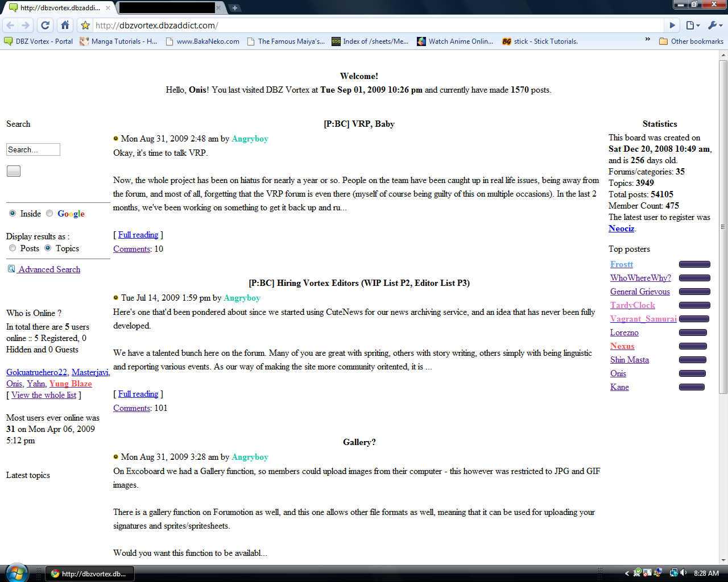Open Comments for VRP, Baby post
The width and height of the screenshot is (728, 582).
click(132, 249)
